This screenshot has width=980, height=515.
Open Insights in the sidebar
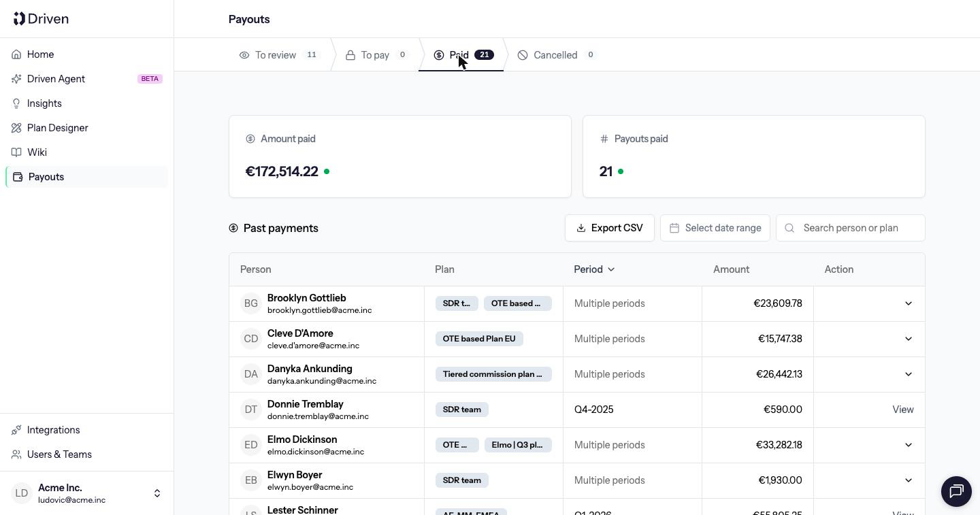[87, 103]
